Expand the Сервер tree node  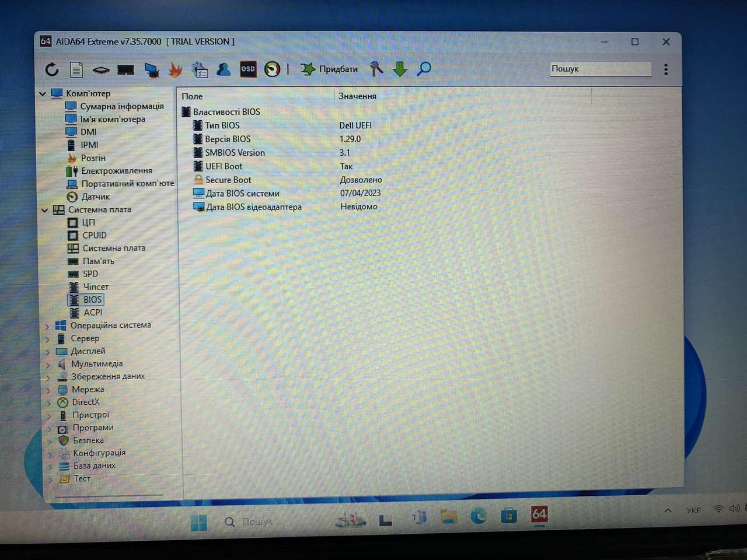47,339
